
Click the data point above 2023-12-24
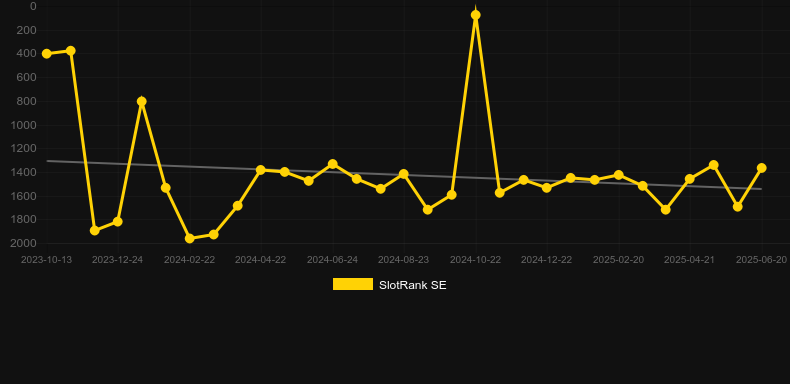point(117,221)
